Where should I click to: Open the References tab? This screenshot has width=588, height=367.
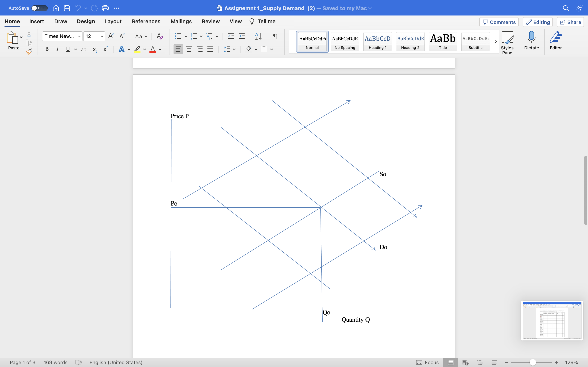click(146, 21)
